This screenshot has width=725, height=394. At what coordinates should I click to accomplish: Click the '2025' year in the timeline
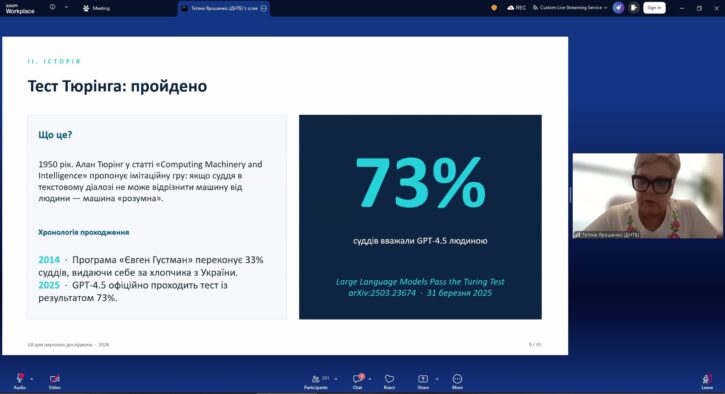49,285
